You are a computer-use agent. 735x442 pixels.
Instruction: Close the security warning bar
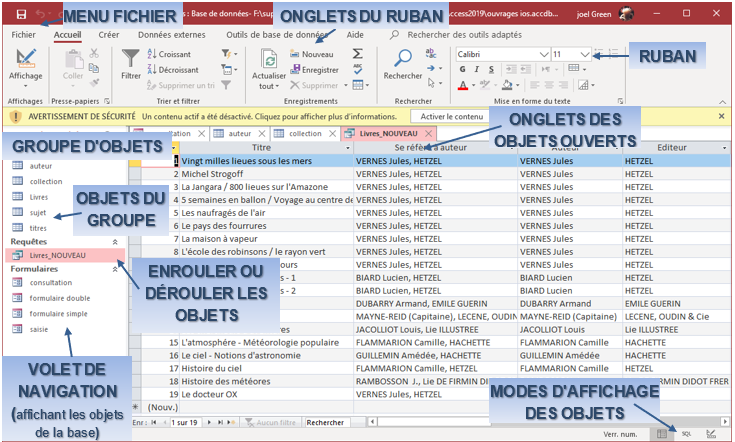(x=721, y=116)
